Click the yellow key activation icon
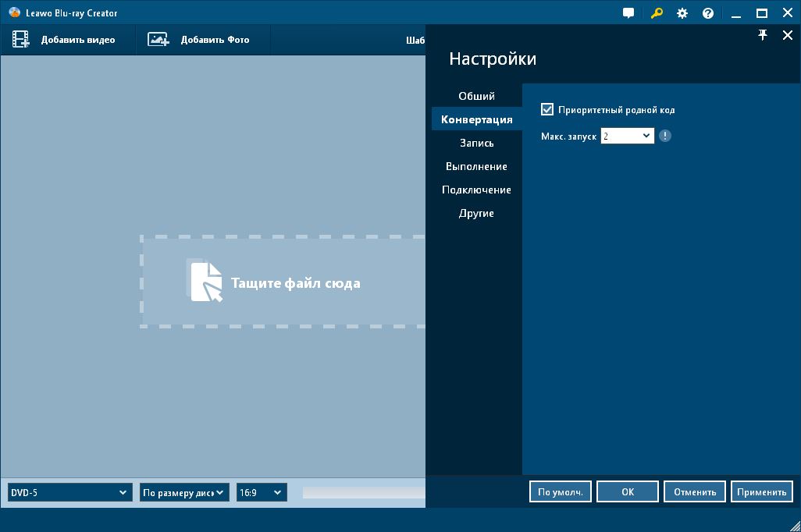The image size is (801, 532). coord(657,13)
